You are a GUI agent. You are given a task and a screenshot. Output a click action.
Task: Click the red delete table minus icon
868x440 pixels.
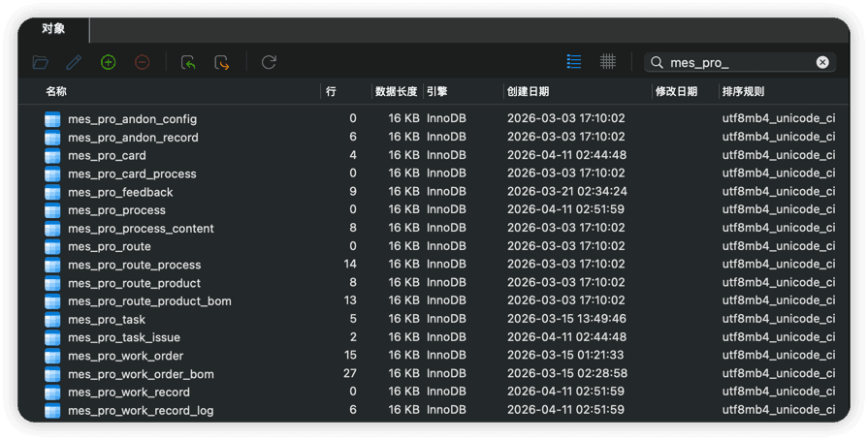[142, 62]
